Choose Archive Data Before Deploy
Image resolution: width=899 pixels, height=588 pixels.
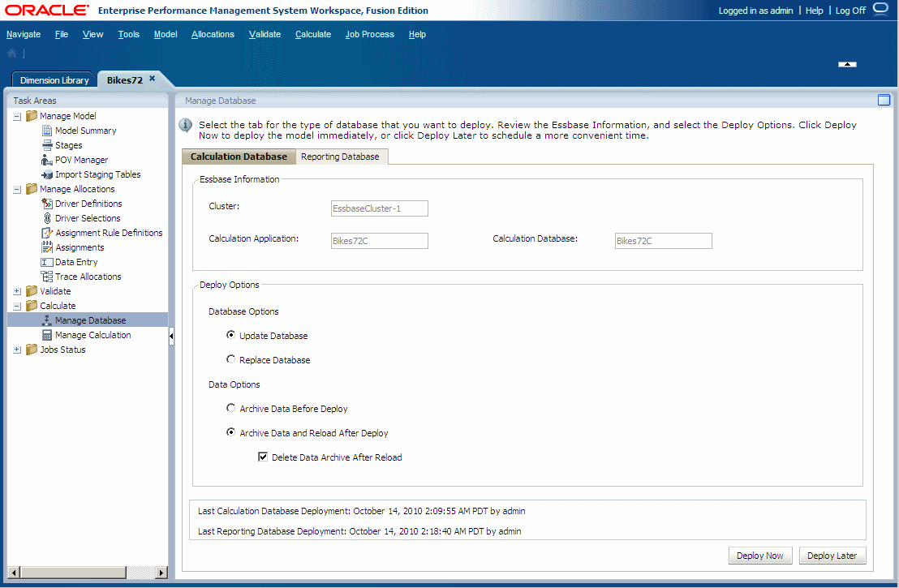pyautogui.click(x=230, y=408)
